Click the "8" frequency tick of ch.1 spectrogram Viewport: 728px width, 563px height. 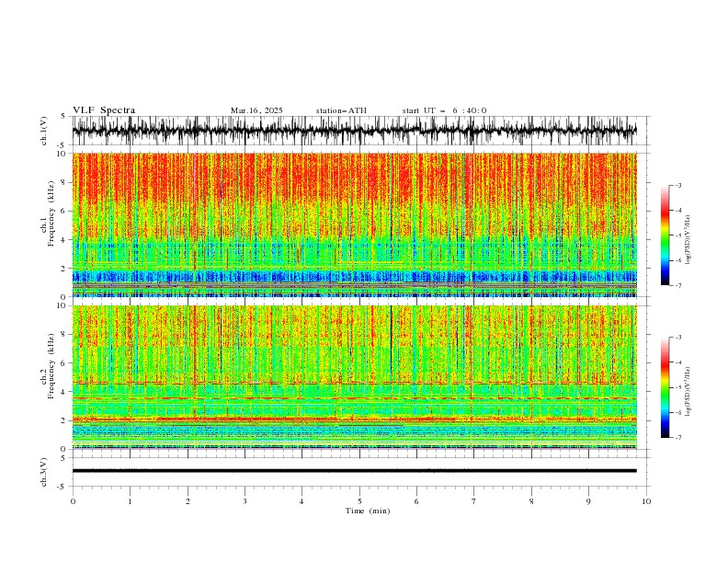click(64, 182)
